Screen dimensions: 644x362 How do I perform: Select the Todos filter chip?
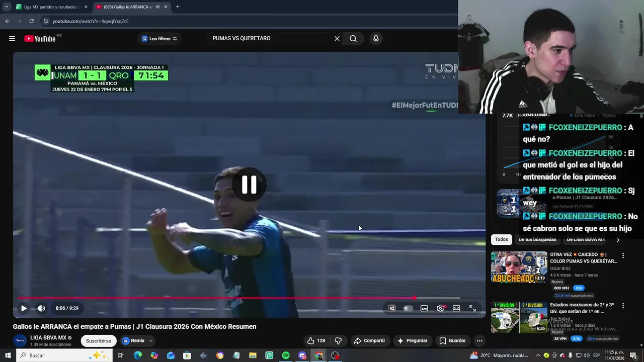pos(501,239)
